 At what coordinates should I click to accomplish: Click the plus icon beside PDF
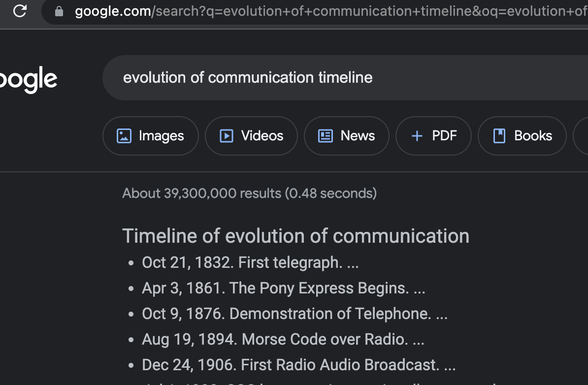point(417,136)
